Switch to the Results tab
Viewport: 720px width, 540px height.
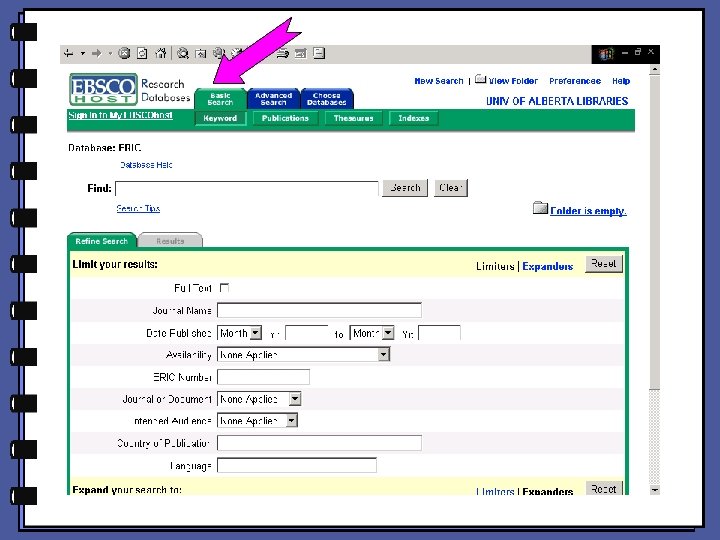(x=170, y=241)
